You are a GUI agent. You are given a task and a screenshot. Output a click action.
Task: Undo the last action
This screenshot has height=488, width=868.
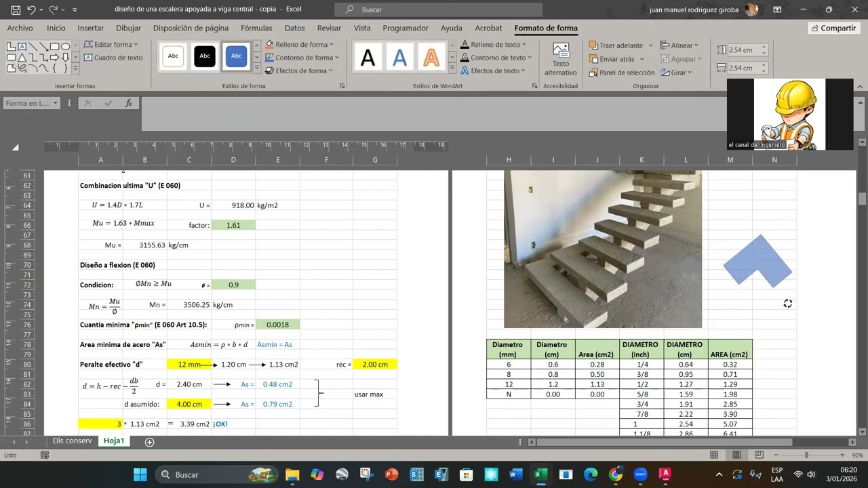click(x=31, y=10)
